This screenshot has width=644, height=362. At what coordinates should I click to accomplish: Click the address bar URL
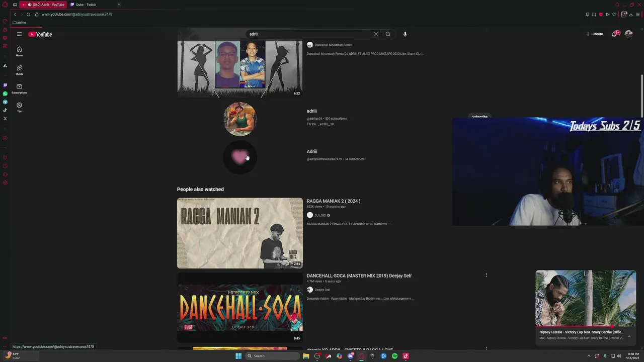pyautogui.click(x=77, y=14)
